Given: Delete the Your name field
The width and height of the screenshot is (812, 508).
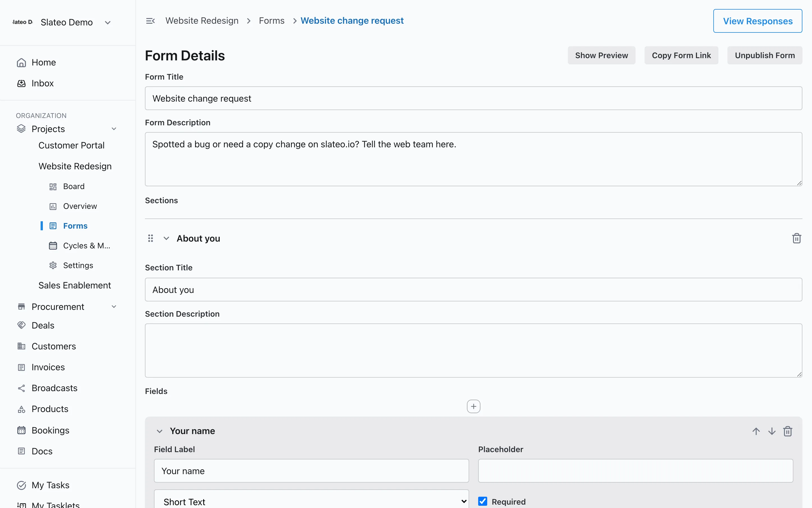Looking at the screenshot, I should pyautogui.click(x=788, y=431).
